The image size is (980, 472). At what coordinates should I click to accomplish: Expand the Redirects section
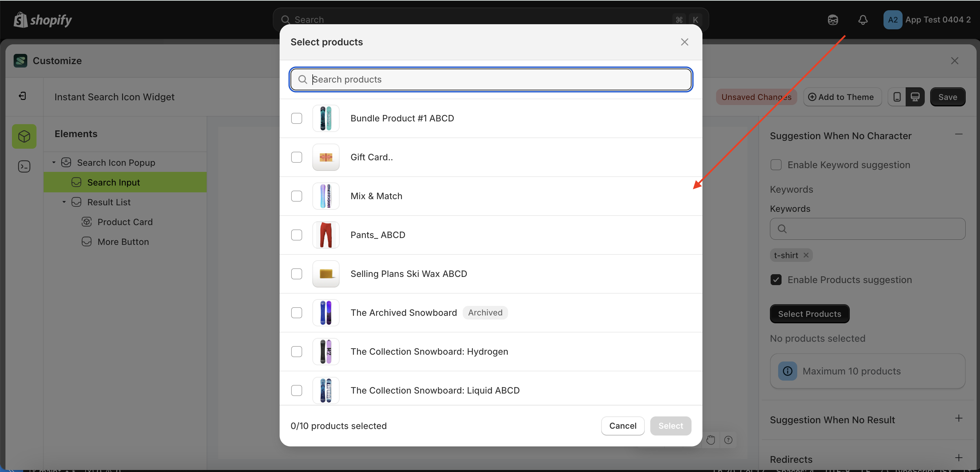tap(958, 458)
